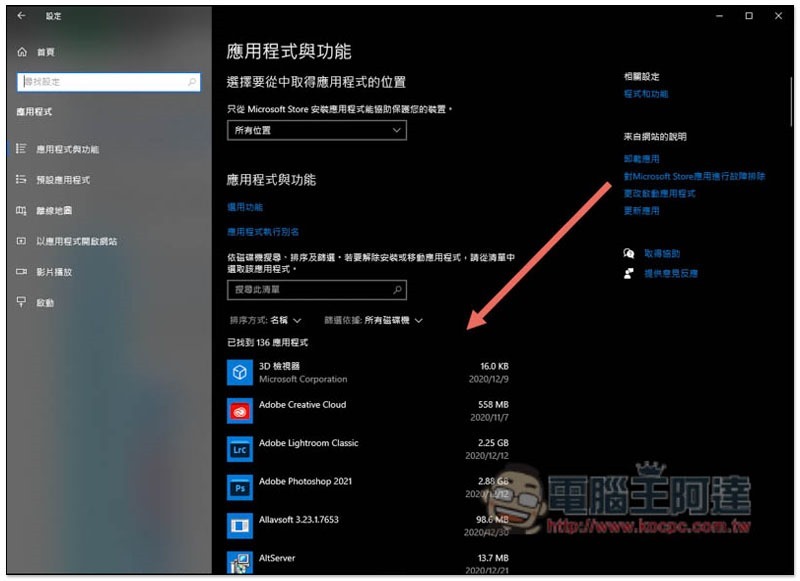Screen dimensions: 800x581
Task: Click the 取得協助 get help icon
Action: [629, 253]
